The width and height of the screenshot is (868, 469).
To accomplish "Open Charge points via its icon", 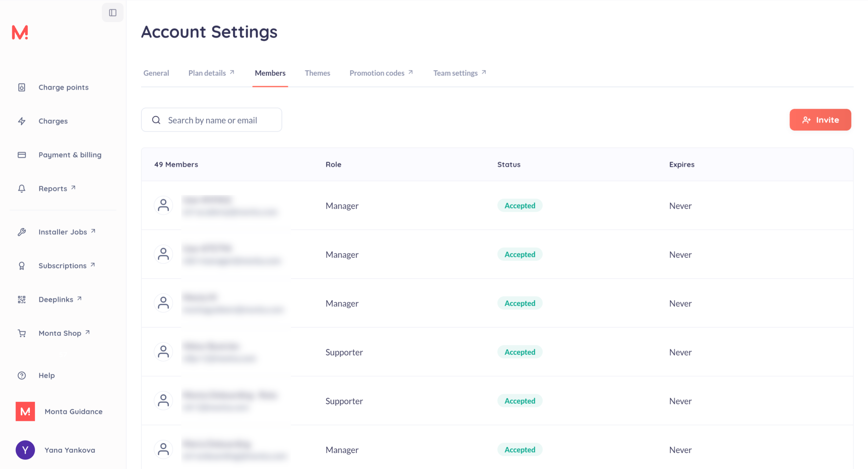I will [x=22, y=87].
